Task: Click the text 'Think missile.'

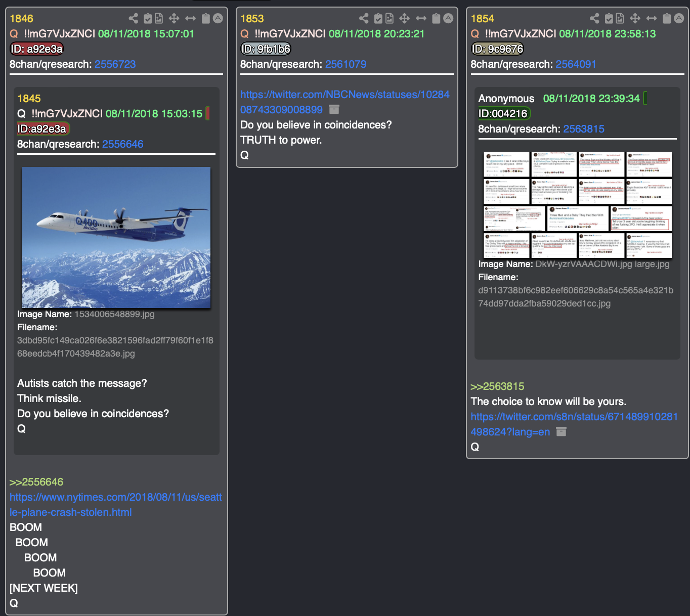Action: point(49,399)
